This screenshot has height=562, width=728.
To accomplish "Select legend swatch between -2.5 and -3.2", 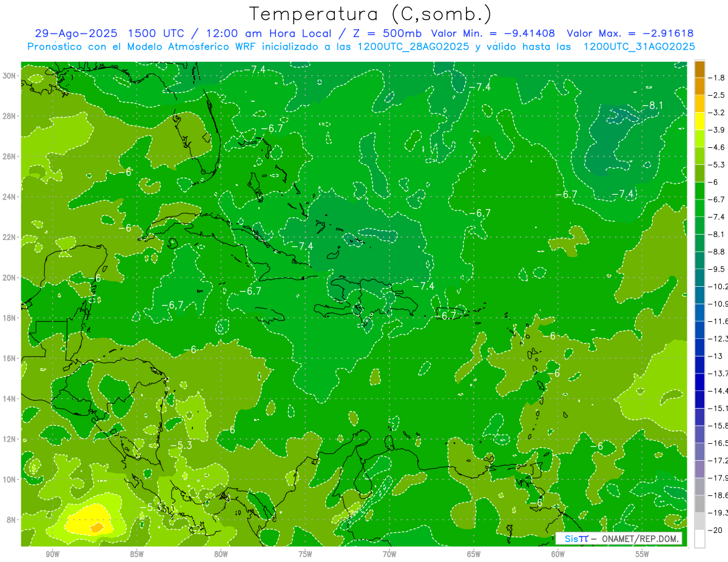I will click(699, 104).
